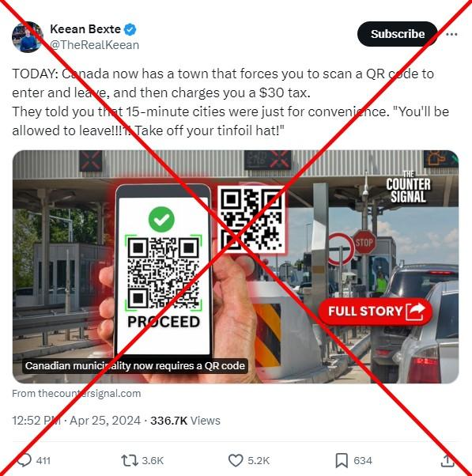Open the share upload icon
The height and width of the screenshot is (476, 472).
(447, 460)
